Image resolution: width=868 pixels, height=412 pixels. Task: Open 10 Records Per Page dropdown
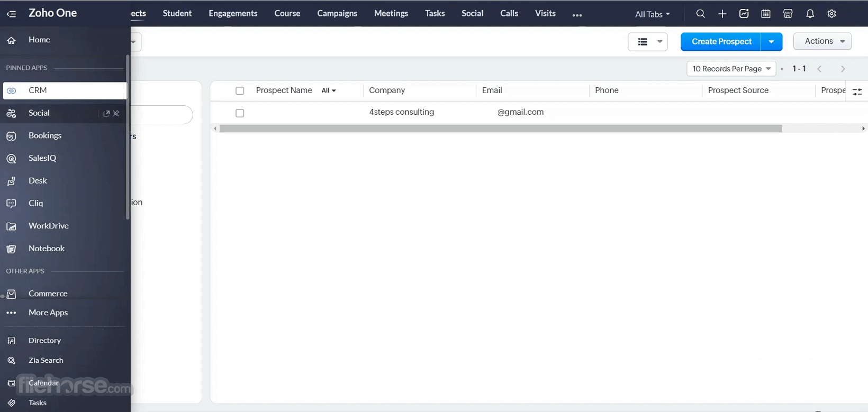pyautogui.click(x=731, y=69)
